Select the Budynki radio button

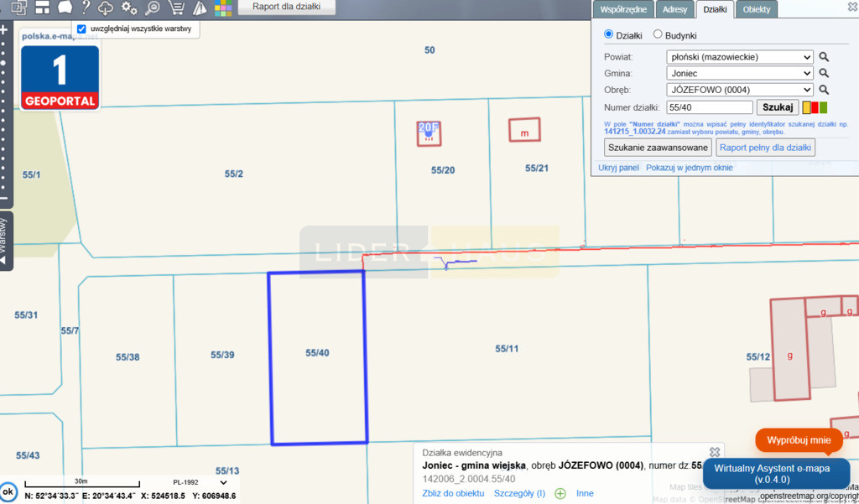[x=658, y=34]
